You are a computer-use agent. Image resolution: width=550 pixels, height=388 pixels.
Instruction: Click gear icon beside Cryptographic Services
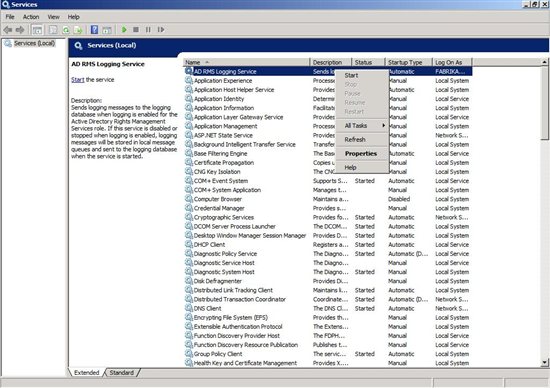(189, 217)
